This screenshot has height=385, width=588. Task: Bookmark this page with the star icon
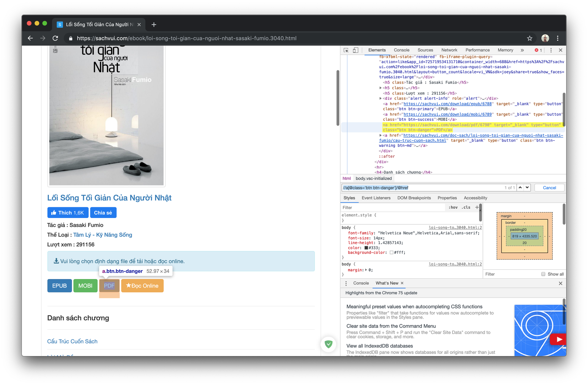530,38
